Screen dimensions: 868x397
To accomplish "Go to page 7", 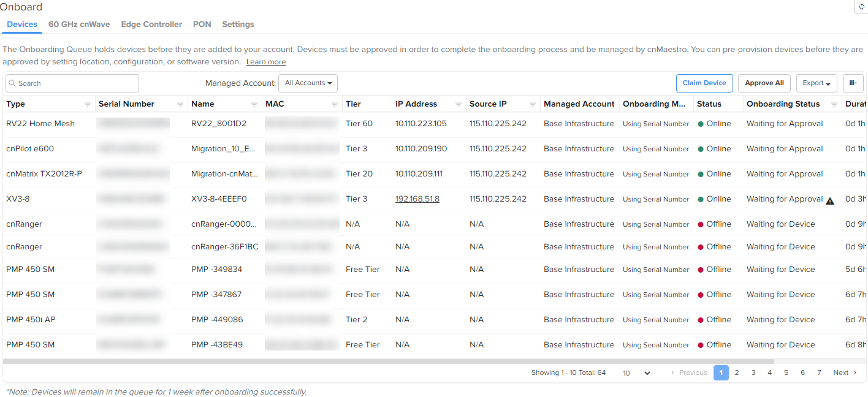I will 819,372.
